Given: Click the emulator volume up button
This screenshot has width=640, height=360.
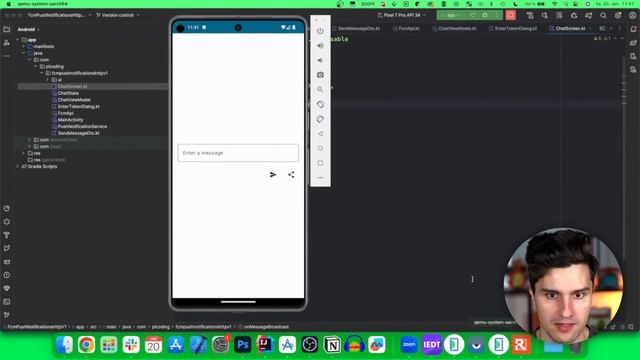Looking at the screenshot, I should tap(320, 46).
